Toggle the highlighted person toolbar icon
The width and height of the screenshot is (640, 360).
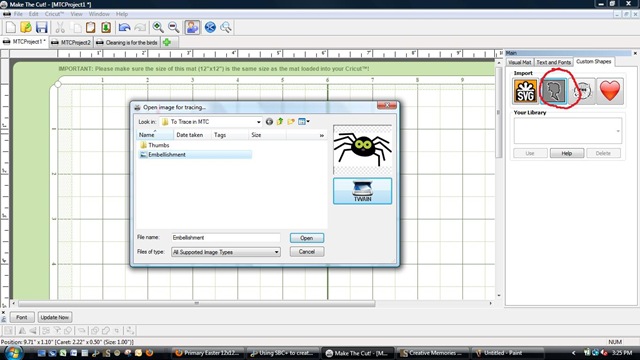192,27
